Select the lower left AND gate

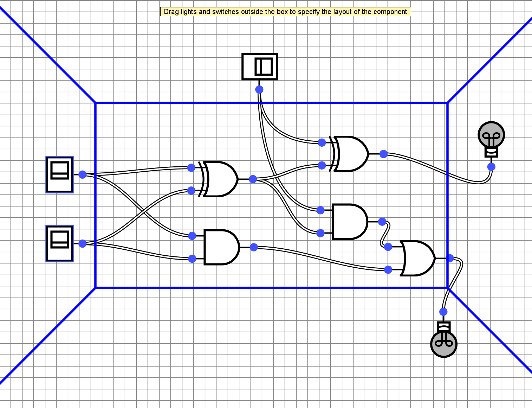(x=222, y=247)
